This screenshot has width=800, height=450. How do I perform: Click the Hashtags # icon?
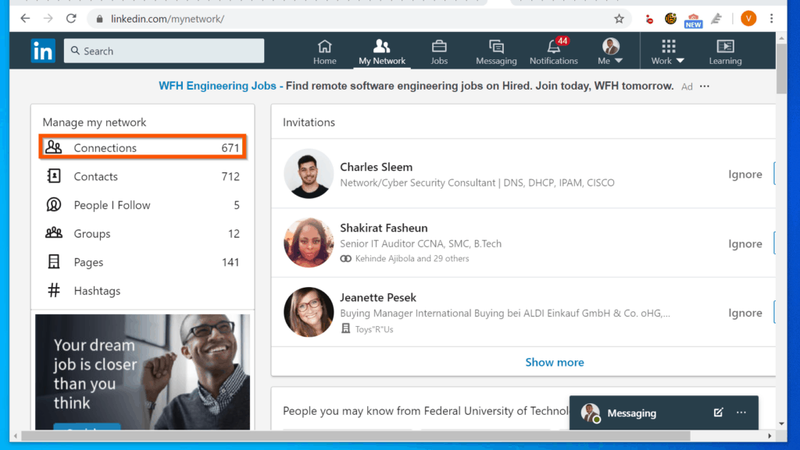pyautogui.click(x=54, y=290)
